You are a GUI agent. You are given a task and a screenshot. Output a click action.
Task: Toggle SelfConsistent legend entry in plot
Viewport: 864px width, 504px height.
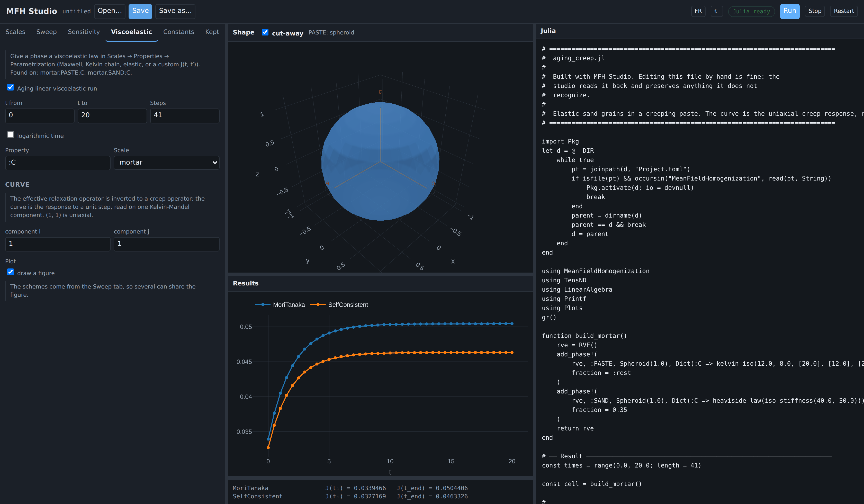tap(339, 304)
